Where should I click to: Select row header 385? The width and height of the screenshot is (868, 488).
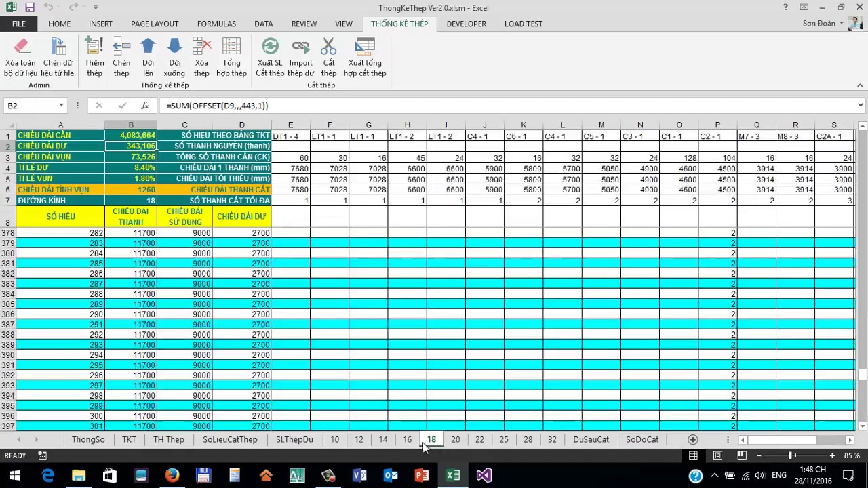point(7,304)
